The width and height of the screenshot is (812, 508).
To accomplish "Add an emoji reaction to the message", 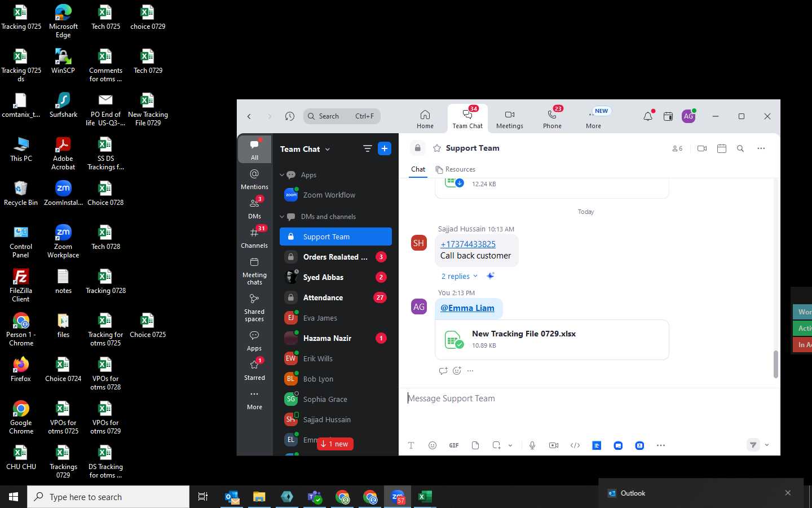I will coord(457,371).
